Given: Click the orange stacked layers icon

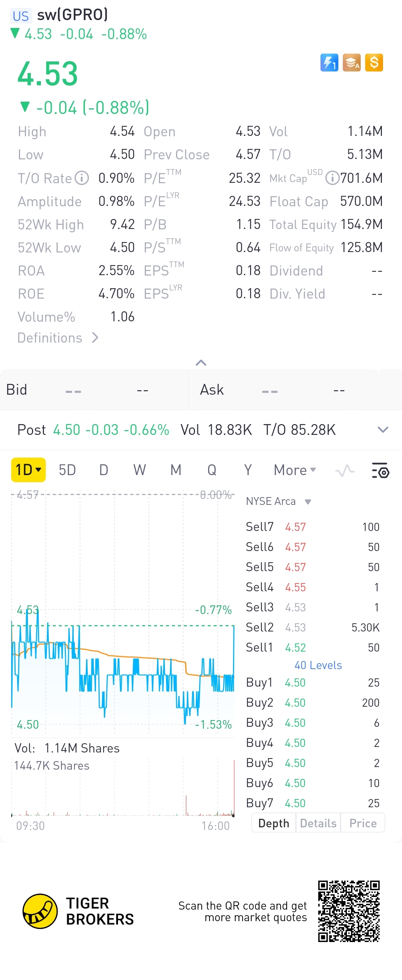Looking at the screenshot, I should click(351, 63).
